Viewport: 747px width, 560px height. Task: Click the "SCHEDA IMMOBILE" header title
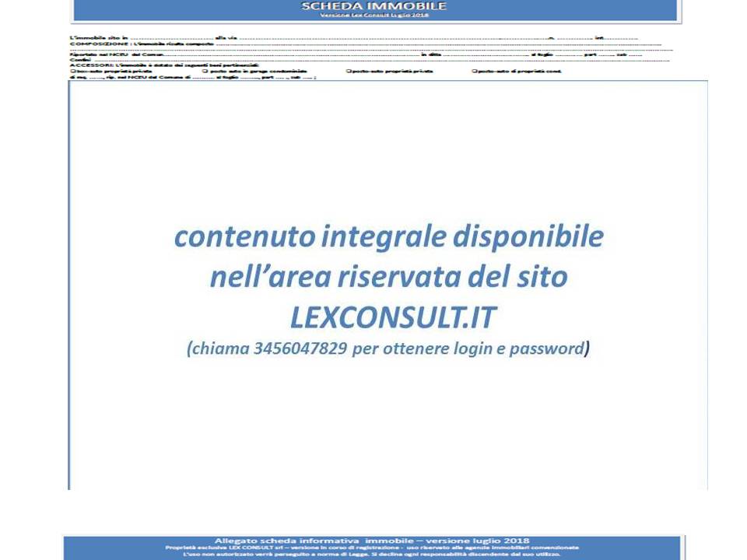(374, 5)
